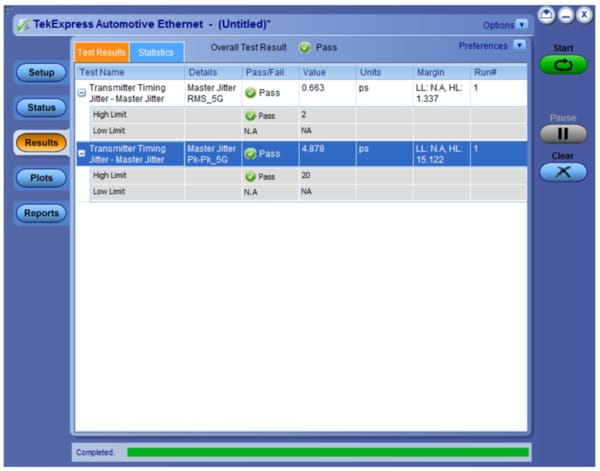Open the Setup panel

pyautogui.click(x=41, y=72)
